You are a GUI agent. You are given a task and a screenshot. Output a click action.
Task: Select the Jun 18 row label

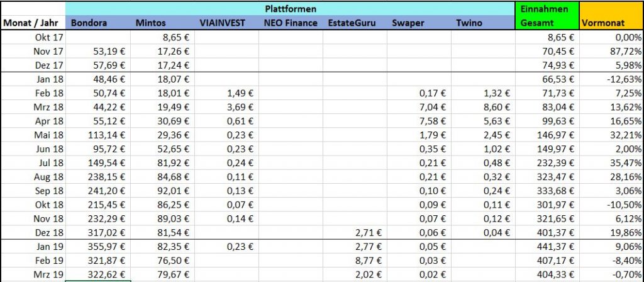[33, 149]
